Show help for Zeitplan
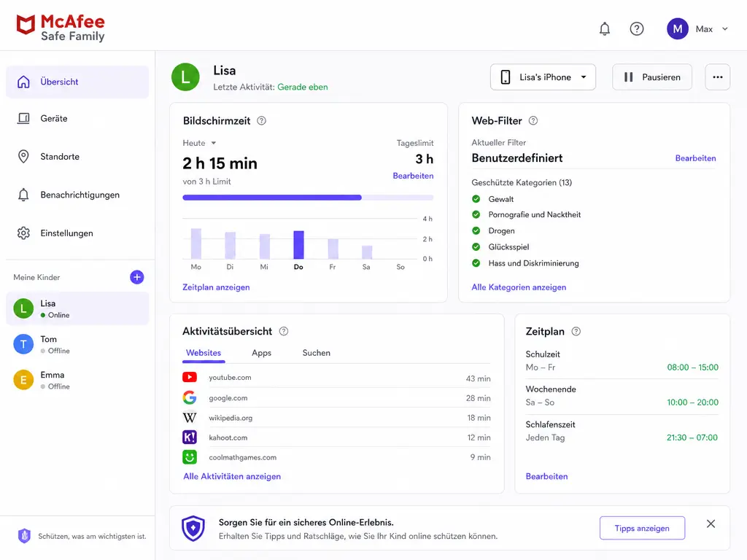This screenshot has width=747, height=560. pyautogui.click(x=576, y=332)
